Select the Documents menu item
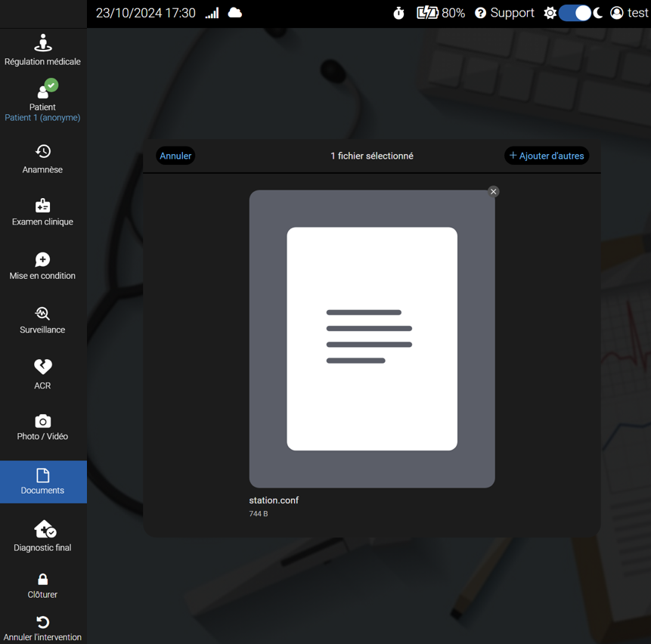This screenshot has width=651, height=644. 43,481
